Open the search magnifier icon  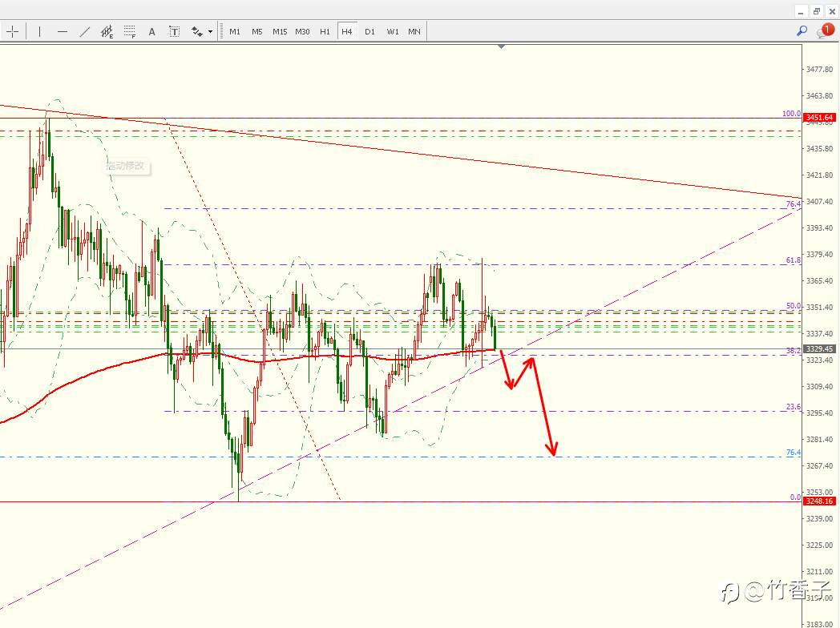pyautogui.click(x=802, y=31)
